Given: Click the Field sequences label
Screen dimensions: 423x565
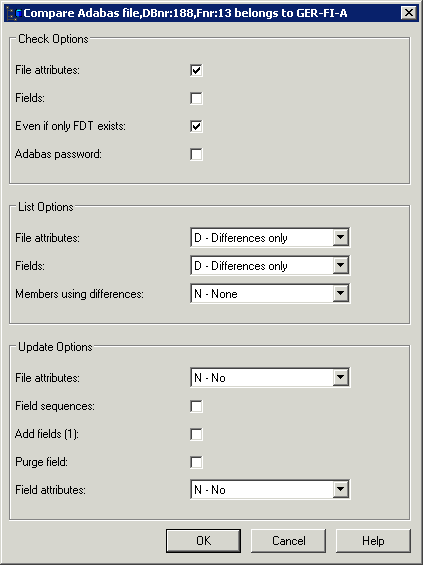Looking at the screenshot, I should point(55,406).
